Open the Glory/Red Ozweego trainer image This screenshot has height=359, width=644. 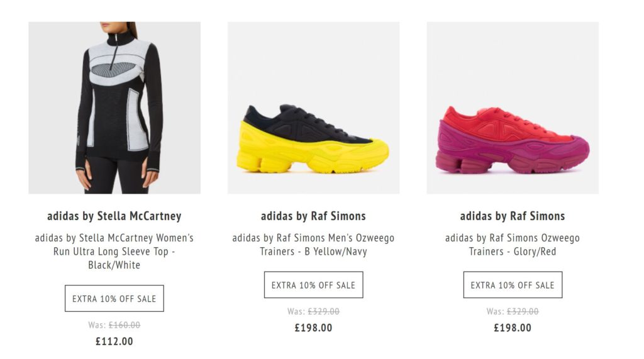(x=513, y=108)
